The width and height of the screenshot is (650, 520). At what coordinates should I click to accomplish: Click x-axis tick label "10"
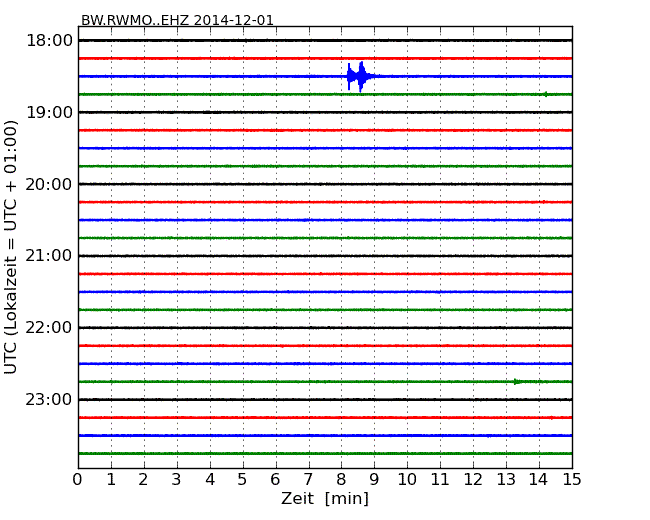pos(407,480)
